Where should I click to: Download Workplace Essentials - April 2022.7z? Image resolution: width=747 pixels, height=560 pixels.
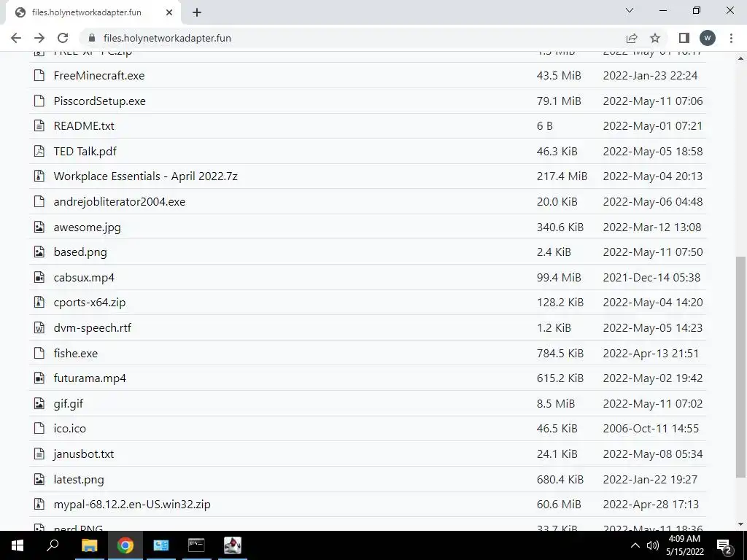pyautogui.click(x=145, y=176)
